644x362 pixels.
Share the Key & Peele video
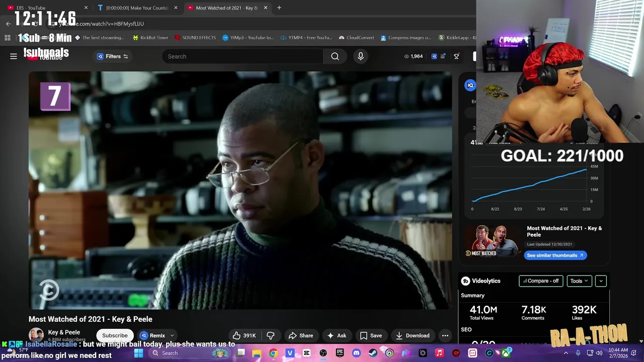pyautogui.click(x=301, y=335)
